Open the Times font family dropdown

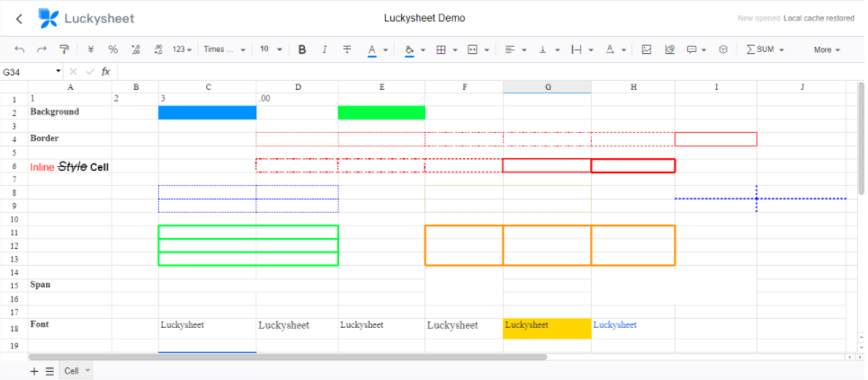click(x=224, y=49)
